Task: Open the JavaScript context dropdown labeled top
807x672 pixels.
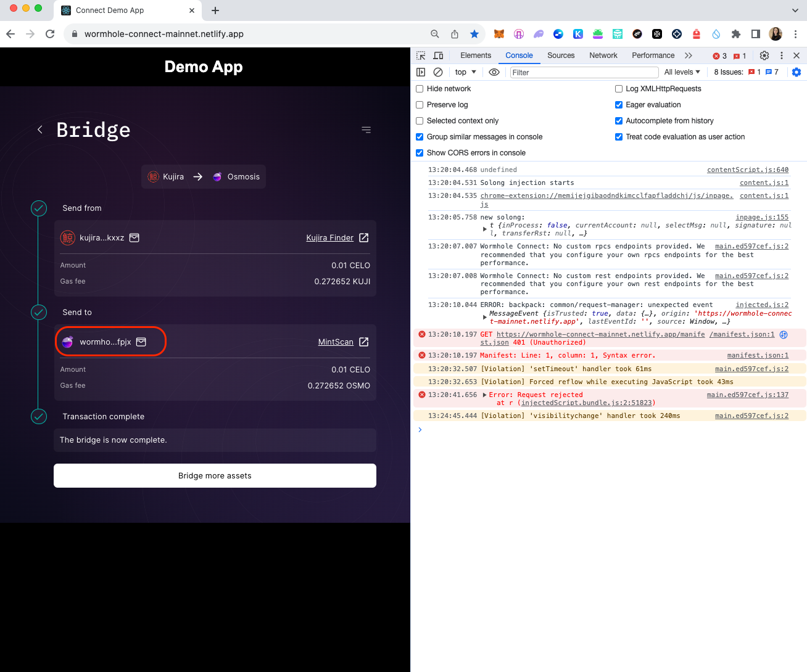Action: (x=465, y=72)
